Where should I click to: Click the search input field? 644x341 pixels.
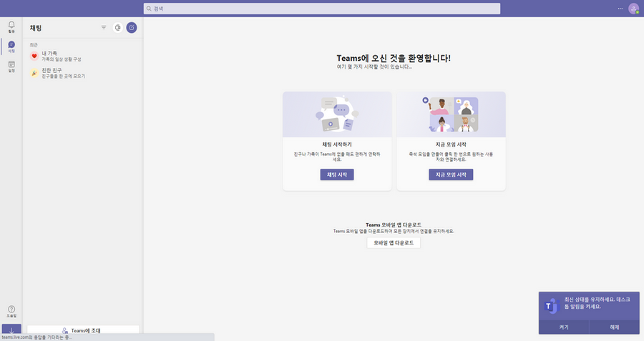(322, 9)
